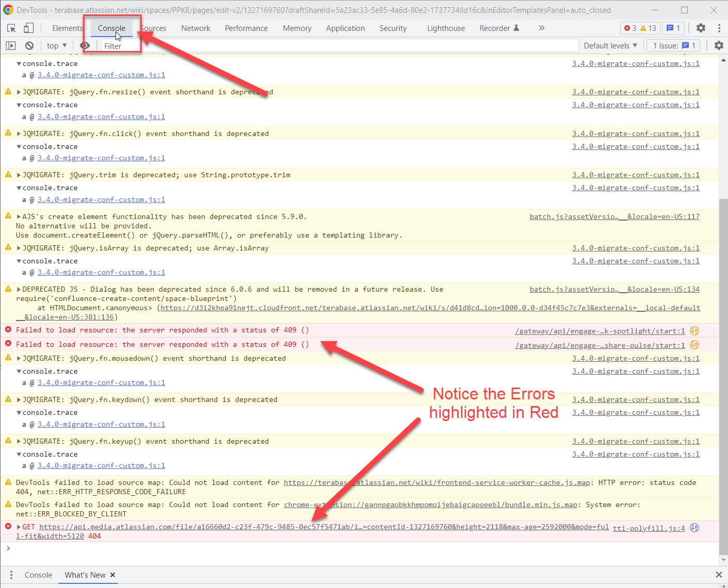Click the Chrome icon in the title bar

(x=8, y=10)
